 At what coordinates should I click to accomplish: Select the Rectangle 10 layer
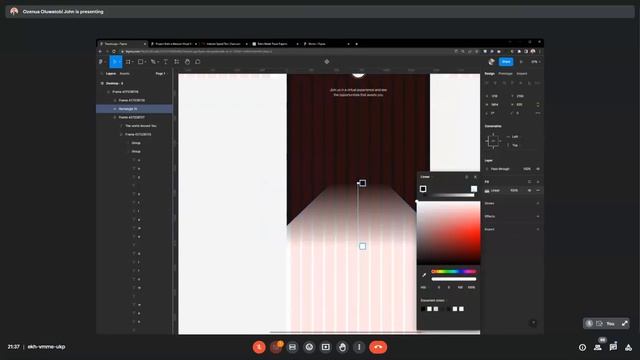(134, 109)
